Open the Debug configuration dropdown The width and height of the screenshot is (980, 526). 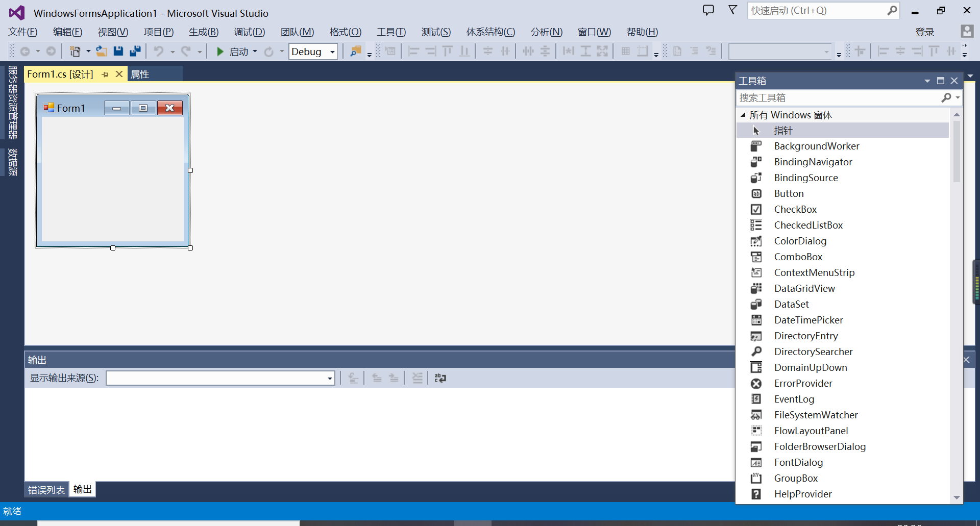pyautogui.click(x=332, y=51)
